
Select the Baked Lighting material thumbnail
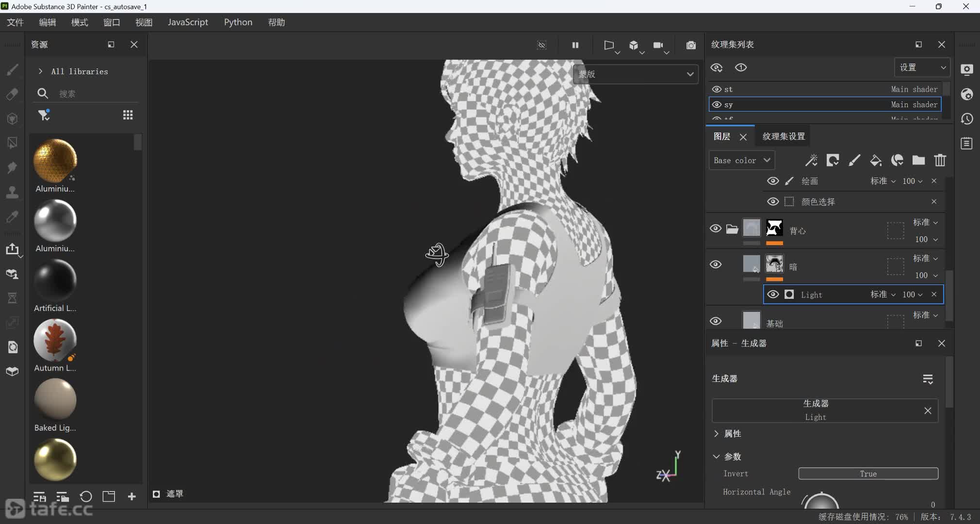point(55,399)
